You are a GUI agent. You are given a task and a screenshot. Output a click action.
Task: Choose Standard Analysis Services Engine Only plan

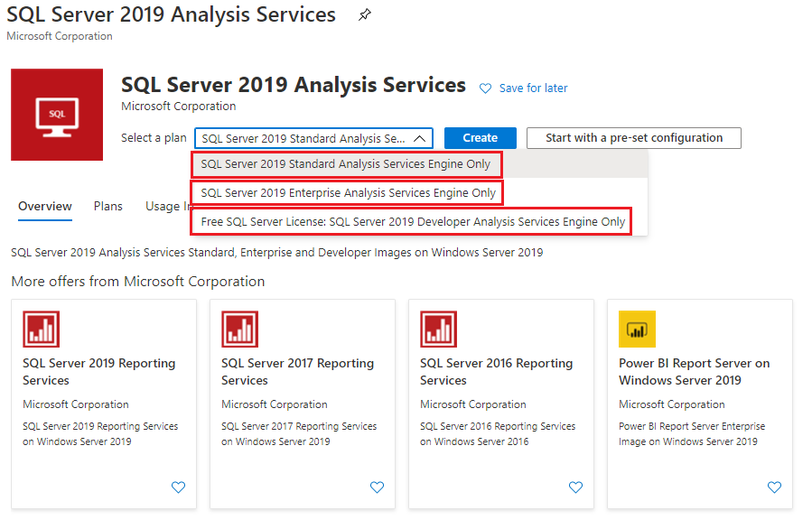click(346, 164)
